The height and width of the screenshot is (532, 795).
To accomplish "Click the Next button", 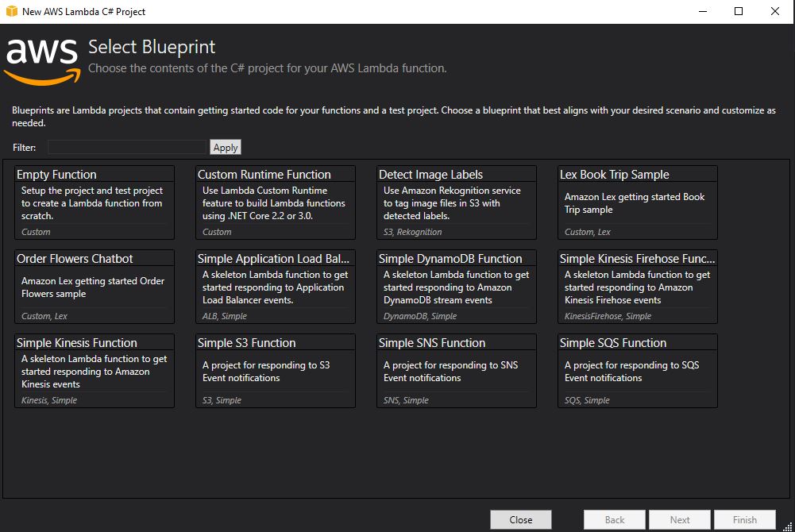I will [680, 520].
